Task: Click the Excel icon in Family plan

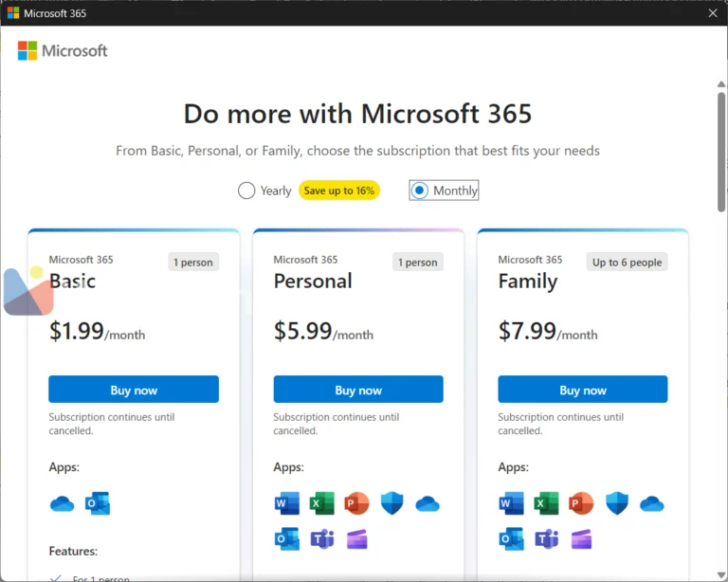Action: 546,503
